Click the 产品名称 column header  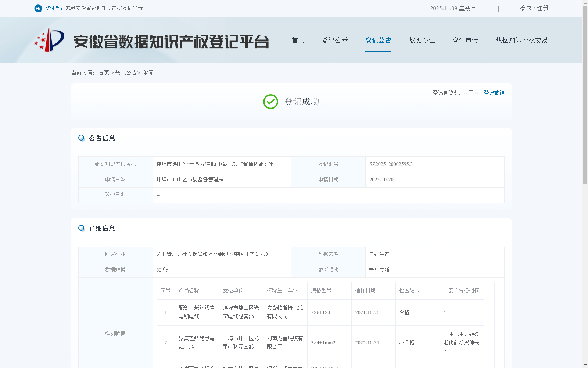tap(189, 290)
